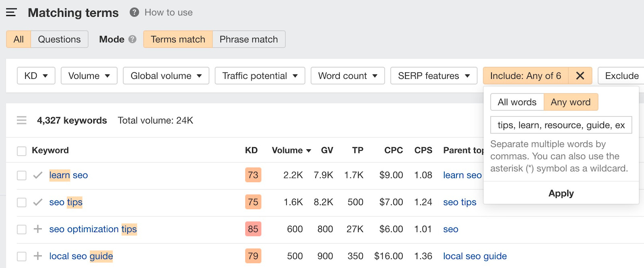
Task: Open the local seo guide keyword link
Action: click(x=81, y=256)
